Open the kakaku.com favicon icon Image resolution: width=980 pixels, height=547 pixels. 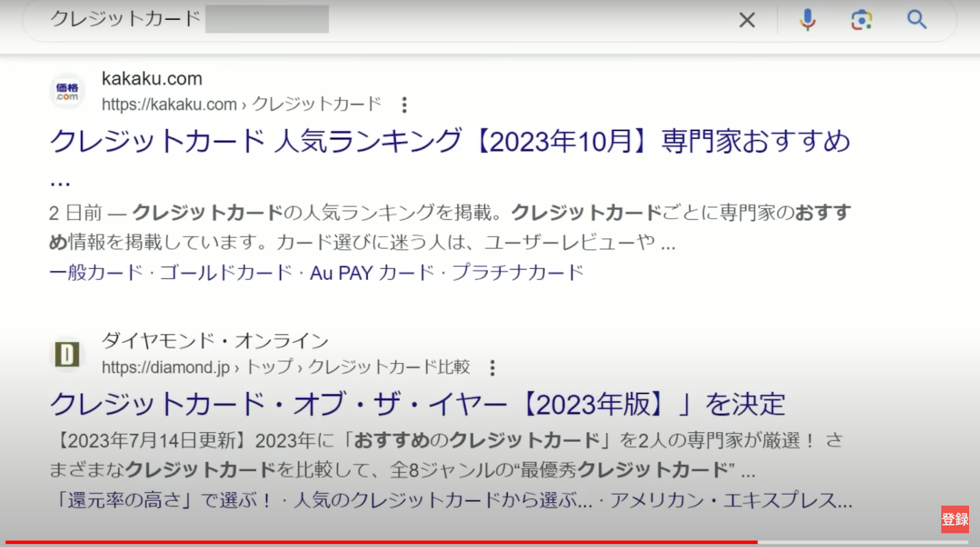click(67, 92)
